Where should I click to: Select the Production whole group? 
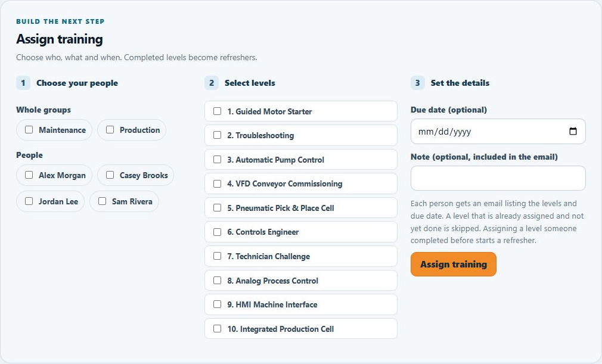(x=110, y=130)
